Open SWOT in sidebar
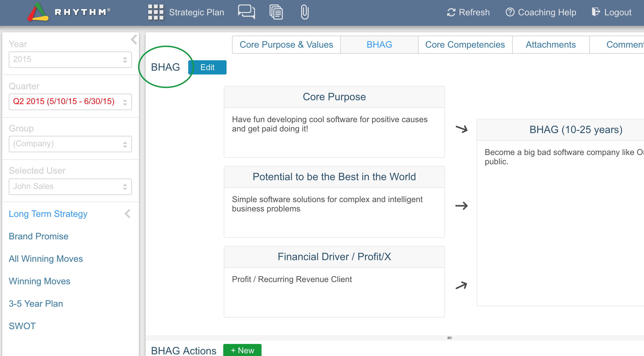The width and height of the screenshot is (644, 356). coord(22,326)
